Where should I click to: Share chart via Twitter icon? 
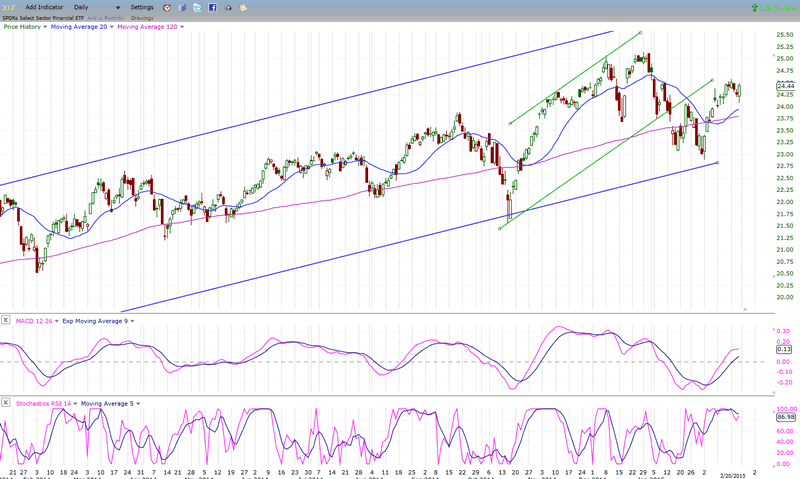tap(196, 7)
